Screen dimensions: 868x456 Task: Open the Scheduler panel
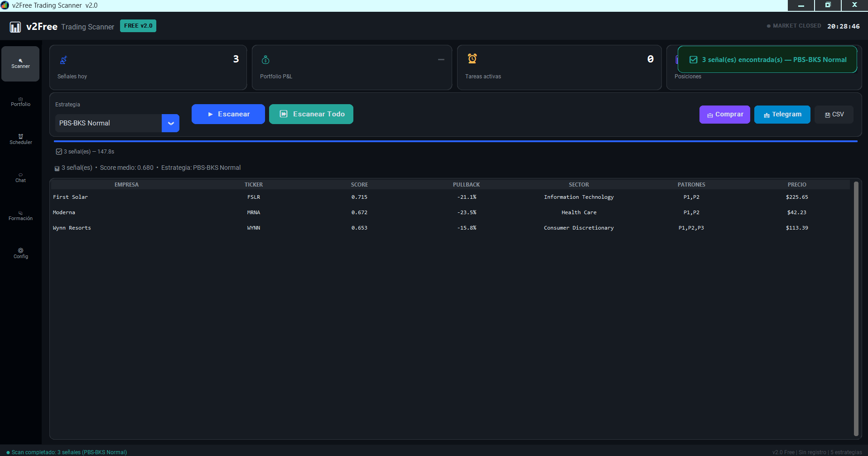20,139
